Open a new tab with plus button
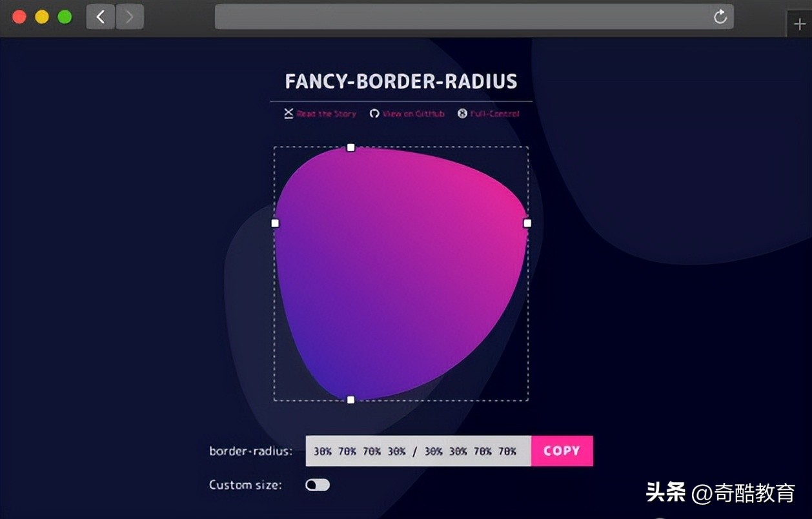Screen dimensions: 812x519 800,25
